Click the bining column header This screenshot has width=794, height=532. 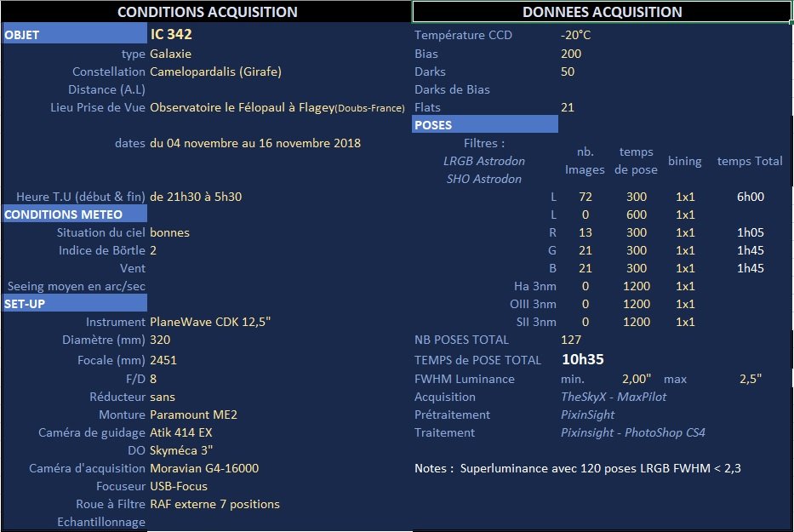(685, 161)
